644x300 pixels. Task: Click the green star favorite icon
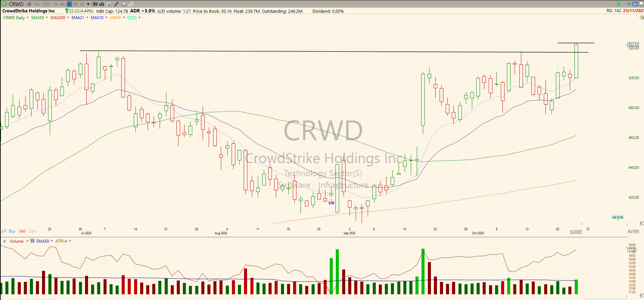[618, 4]
